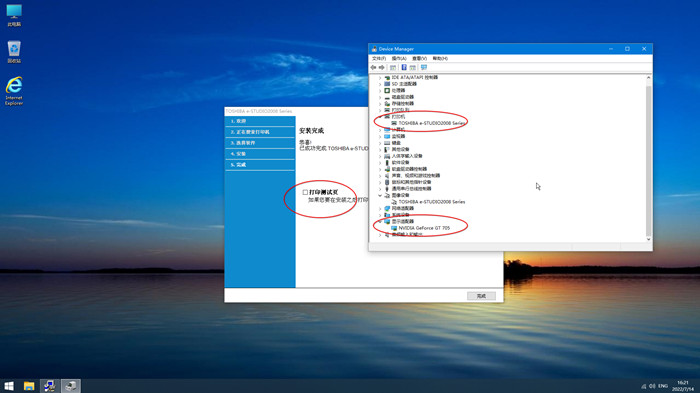Maximize the Device Manager window

point(627,49)
